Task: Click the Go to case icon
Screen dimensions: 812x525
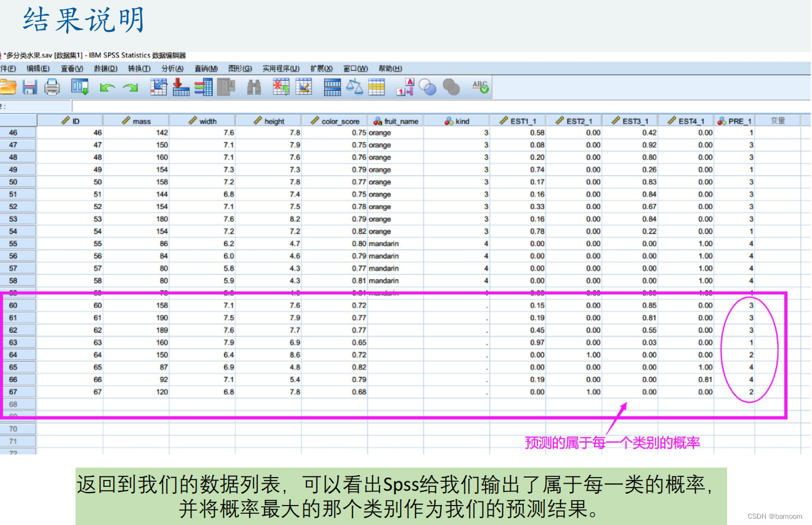Action: (159, 87)
